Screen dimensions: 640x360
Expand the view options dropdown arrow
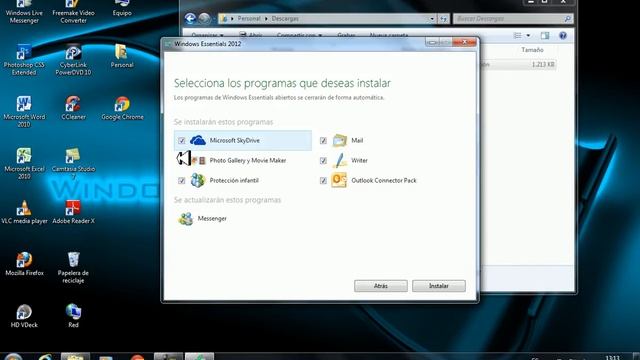pyautogui.click(x=528, y=36)
